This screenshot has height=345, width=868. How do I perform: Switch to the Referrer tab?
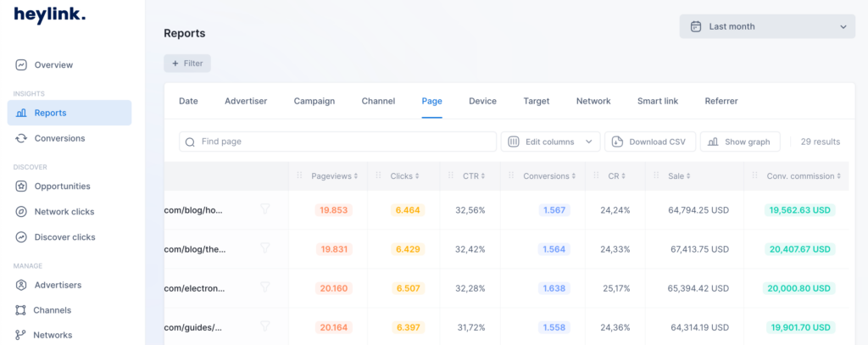click(721, 102)
